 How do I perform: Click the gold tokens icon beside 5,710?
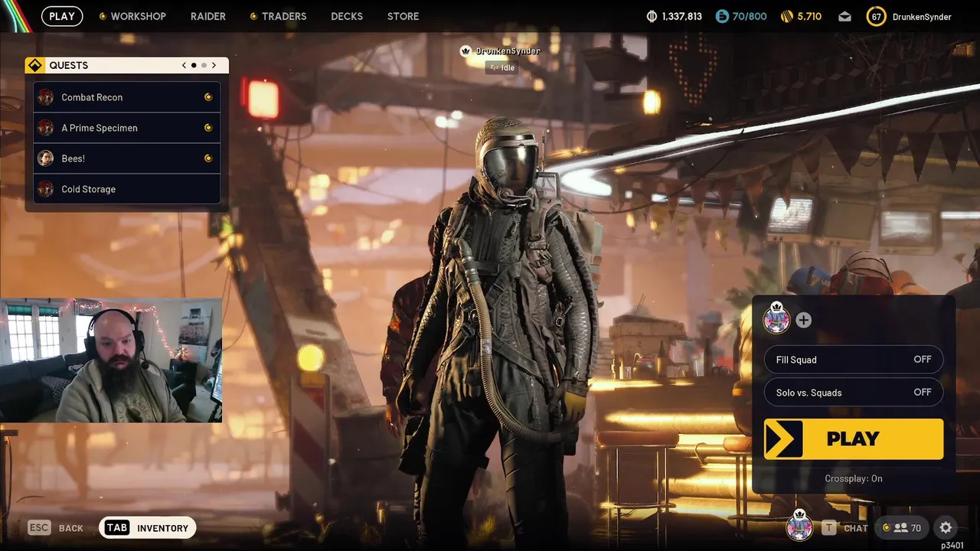[786, 16]
